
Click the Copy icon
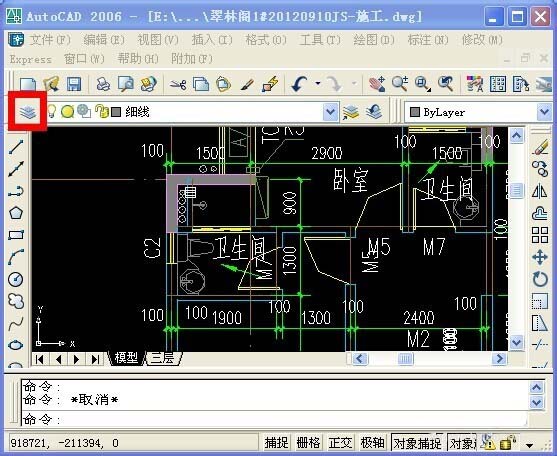[x=201, y=84]
